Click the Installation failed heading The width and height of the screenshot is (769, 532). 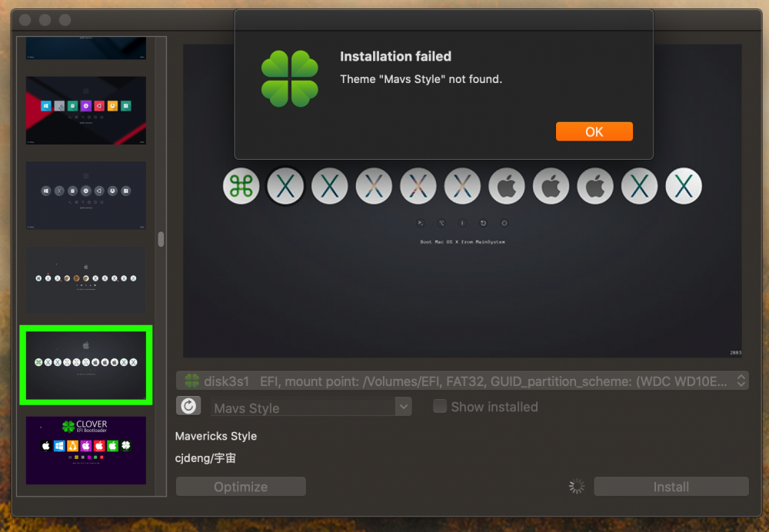click(395, 56)
